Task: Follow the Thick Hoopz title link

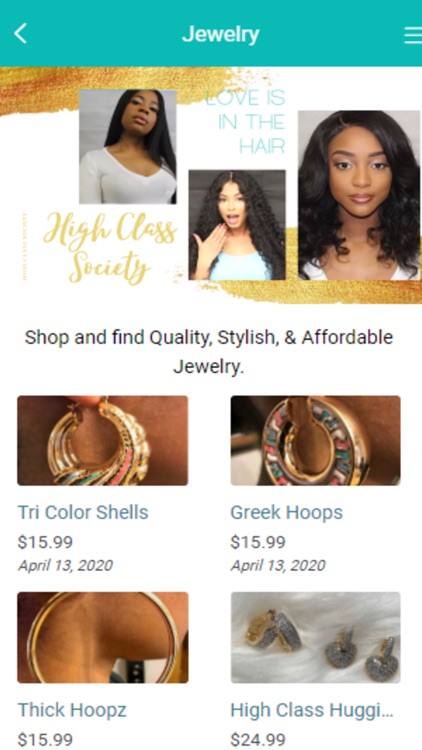Action: pyautogui.click(x=72, y=710)
